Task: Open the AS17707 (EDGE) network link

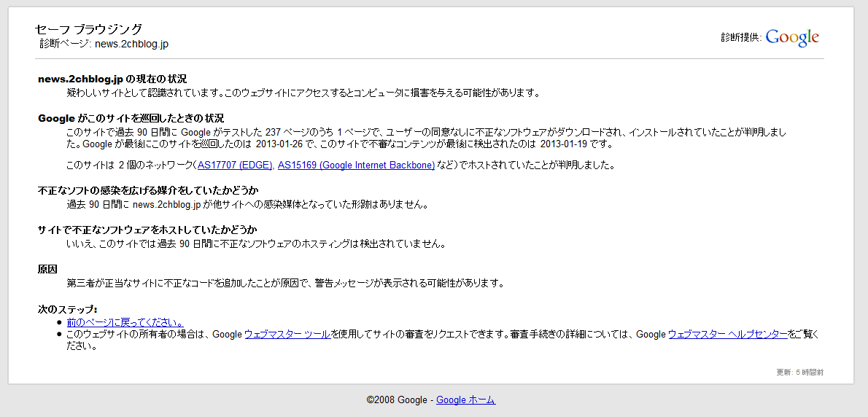Action: tap(235, 165)
